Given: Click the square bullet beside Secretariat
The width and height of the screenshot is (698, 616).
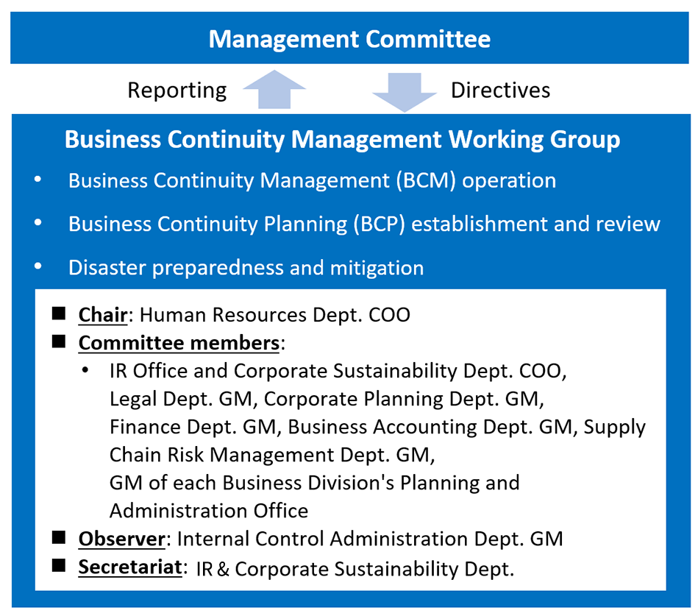Looking at the screenshot, I should tap(59, 566).
